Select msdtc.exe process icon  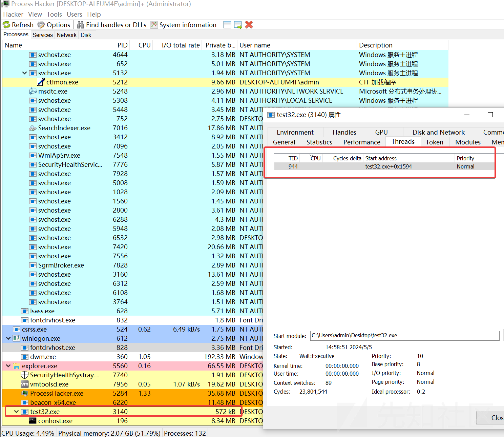click(33, 91)
